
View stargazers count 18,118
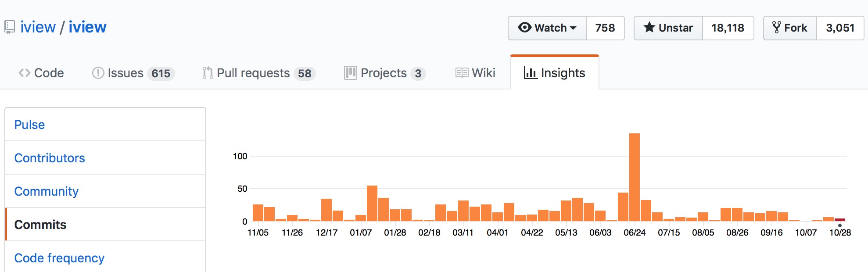click(728, 28)
